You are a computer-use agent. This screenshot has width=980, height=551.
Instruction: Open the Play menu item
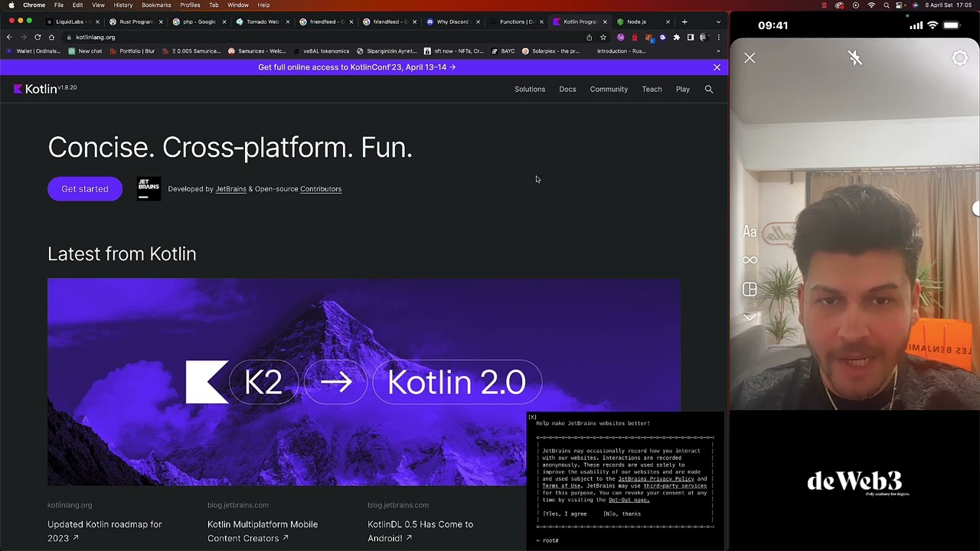click(x=683, y=90)
